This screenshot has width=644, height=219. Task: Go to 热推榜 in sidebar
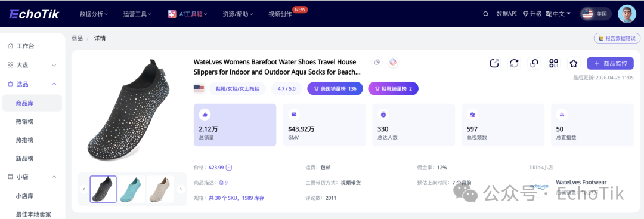point(24,140)
